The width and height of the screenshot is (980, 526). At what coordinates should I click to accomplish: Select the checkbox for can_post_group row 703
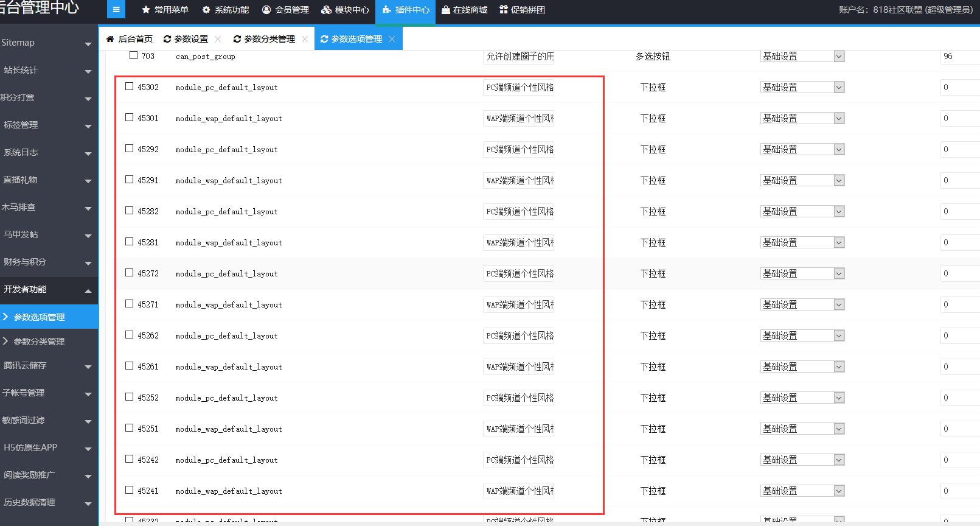coord(134,55)
